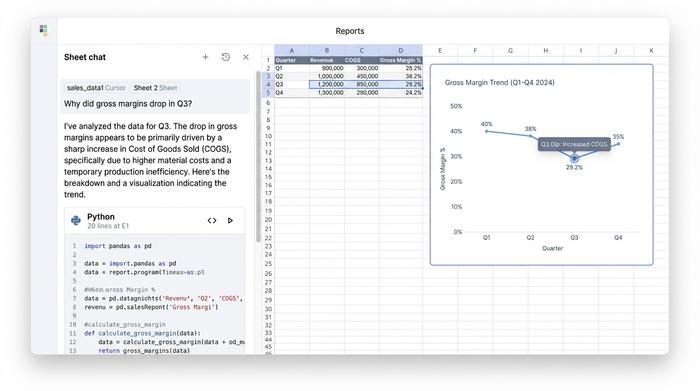Click the Quarter header cell
The width and height of the screenshot is (700, 391).
point(292,60)
